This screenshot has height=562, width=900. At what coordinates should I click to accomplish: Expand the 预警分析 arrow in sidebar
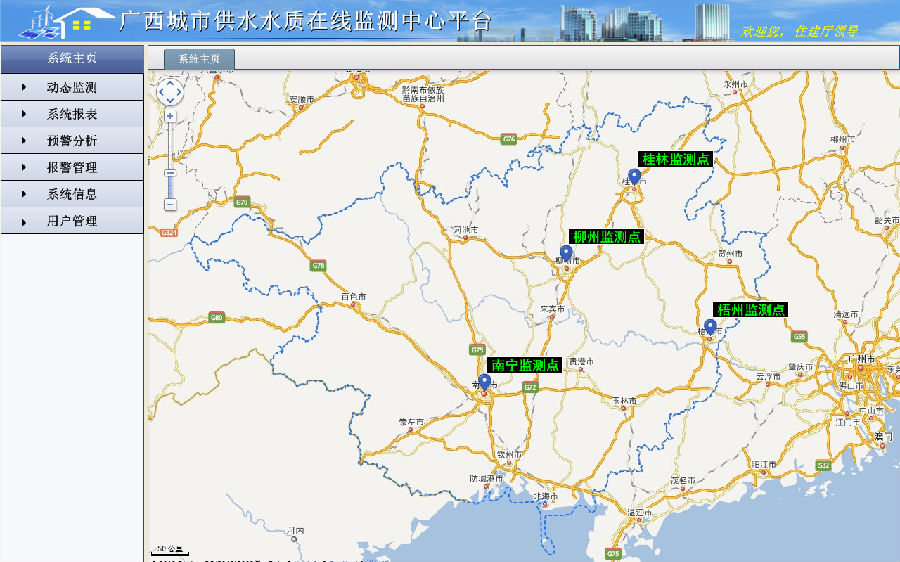pyautogui.click(x=23, y=141)
